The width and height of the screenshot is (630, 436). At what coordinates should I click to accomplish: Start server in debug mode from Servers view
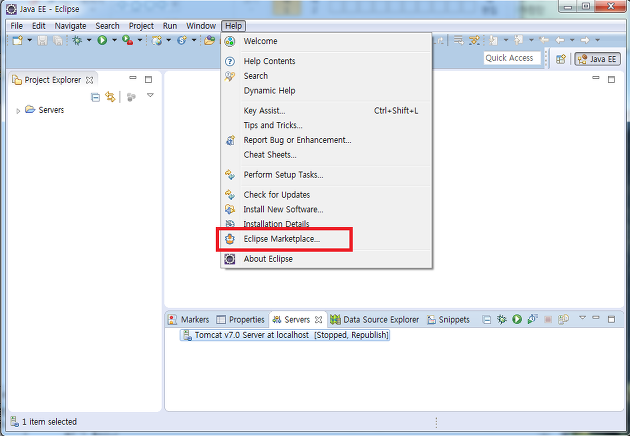501,319
